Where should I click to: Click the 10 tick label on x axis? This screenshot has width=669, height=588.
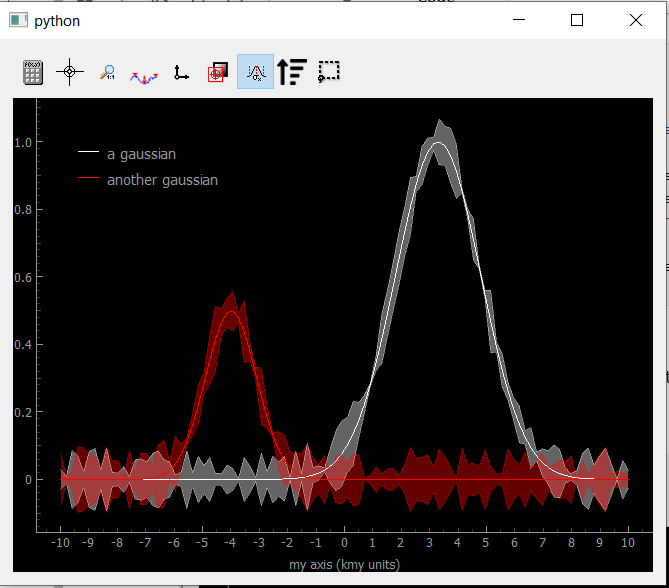[x=628, y=543]
